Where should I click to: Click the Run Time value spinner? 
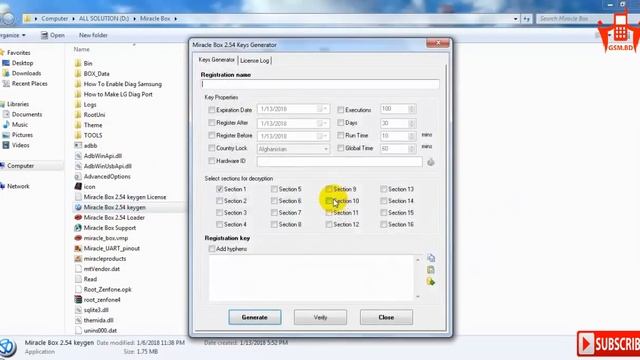411,136
